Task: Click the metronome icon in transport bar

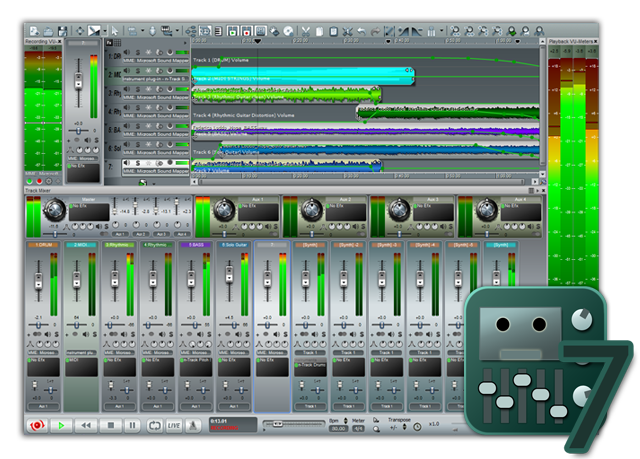Action: pos(193,426)
